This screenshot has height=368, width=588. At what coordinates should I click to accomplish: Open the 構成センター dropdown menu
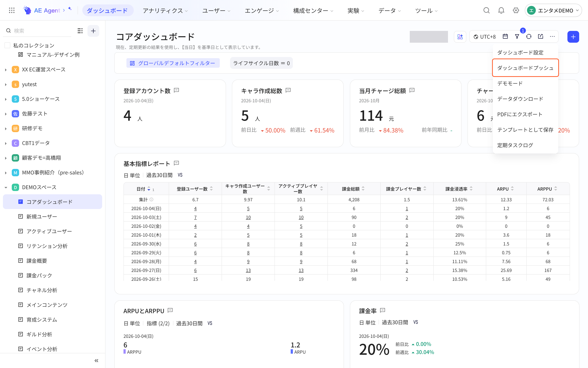pos(313,10)
